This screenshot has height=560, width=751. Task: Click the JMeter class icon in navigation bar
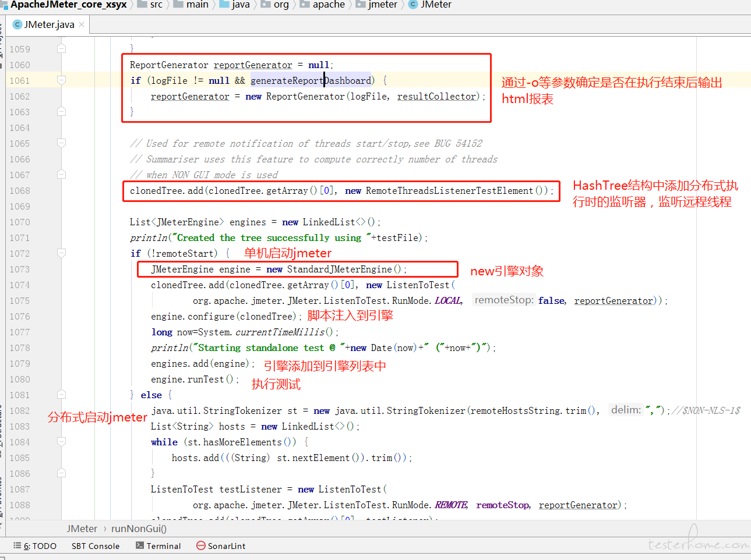click(413, 4)
